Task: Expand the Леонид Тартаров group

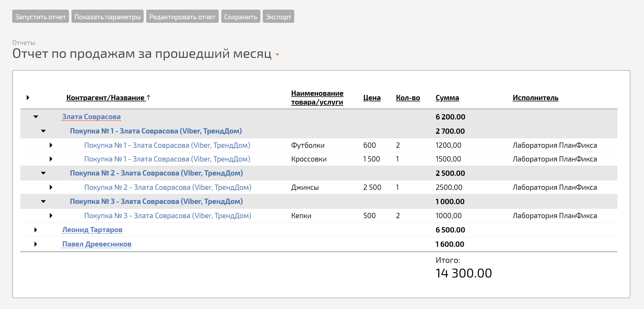Action: (x=36, y=230)
